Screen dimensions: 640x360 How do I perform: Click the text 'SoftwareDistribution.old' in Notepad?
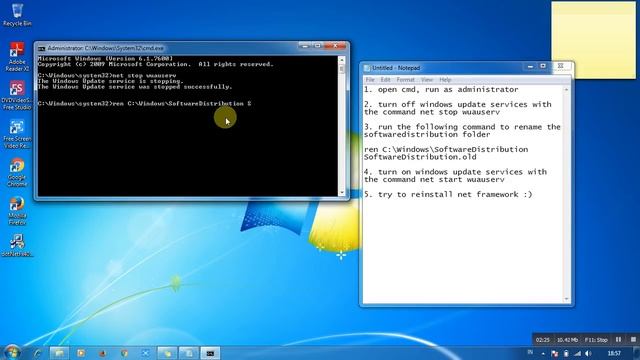tap(420, 157)
